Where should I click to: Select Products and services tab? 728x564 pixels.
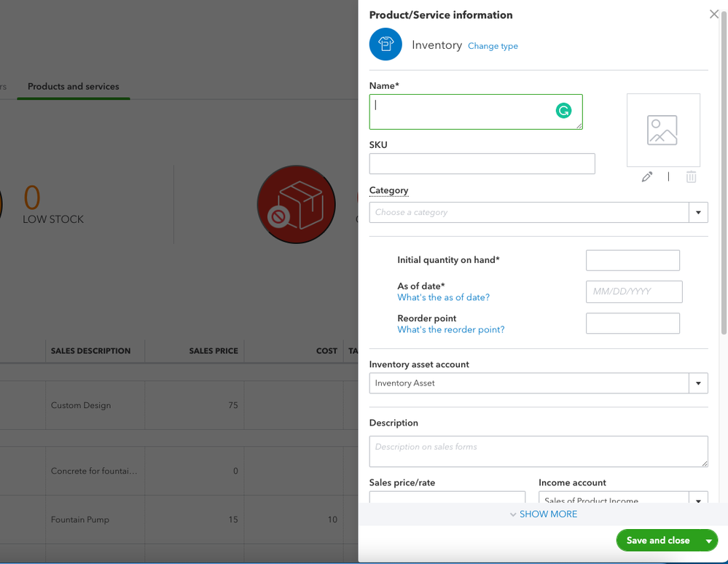coord(74,86)
